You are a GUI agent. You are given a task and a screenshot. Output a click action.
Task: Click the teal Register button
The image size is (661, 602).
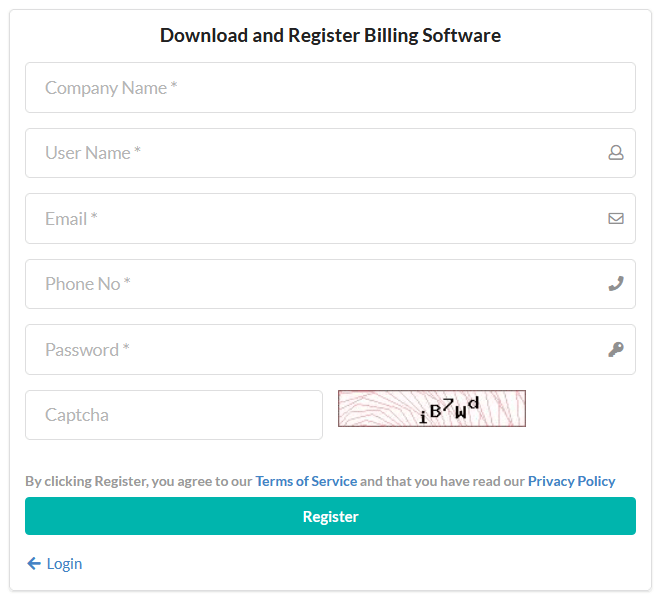coord(330,516)
